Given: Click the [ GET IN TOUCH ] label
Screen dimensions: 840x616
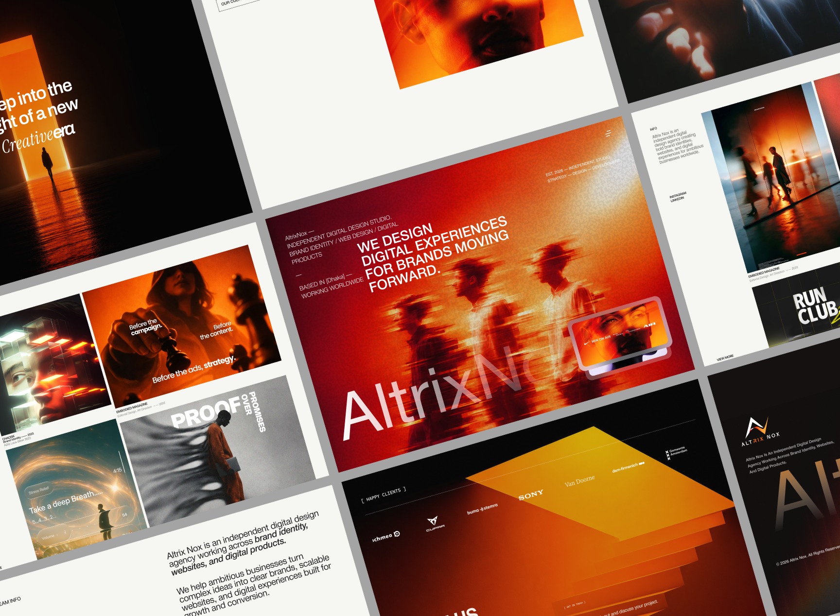Looking at the screenshot, I should 574,605.
